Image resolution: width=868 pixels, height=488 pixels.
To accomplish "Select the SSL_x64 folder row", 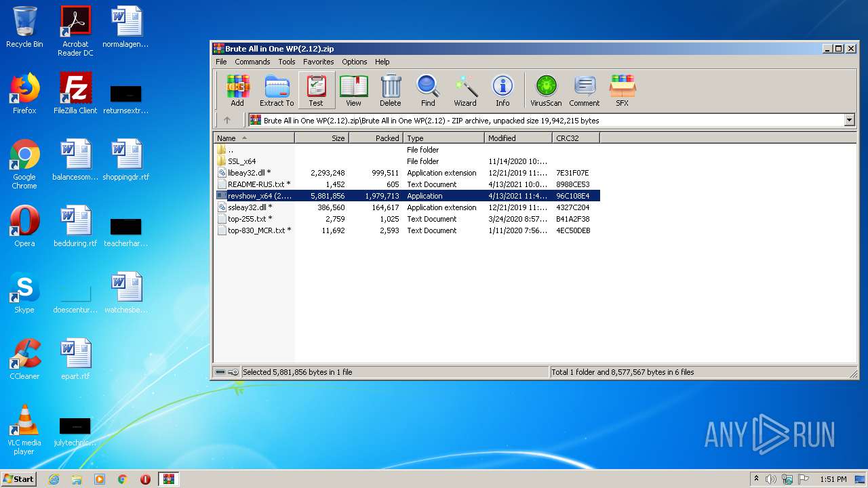I will click(407, 161).
